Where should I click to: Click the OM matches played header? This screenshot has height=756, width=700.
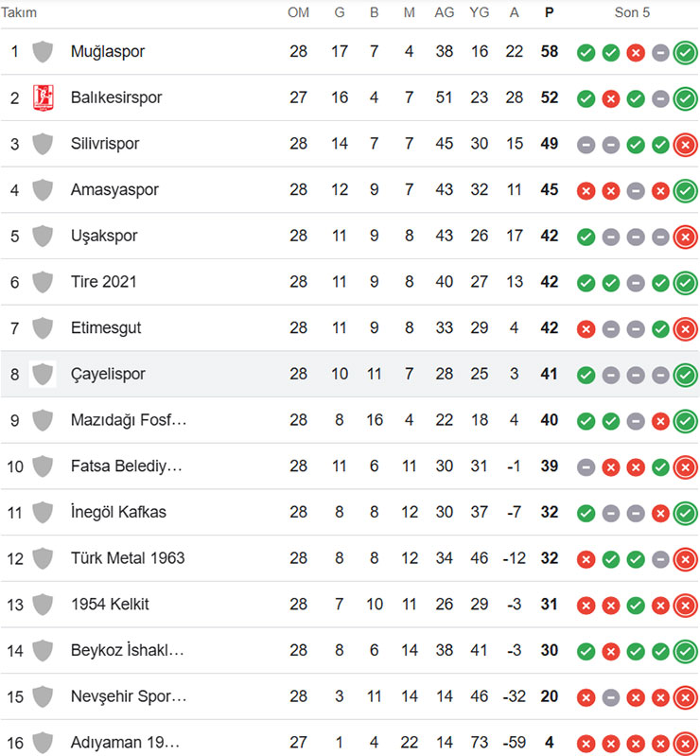click(298, 13)
